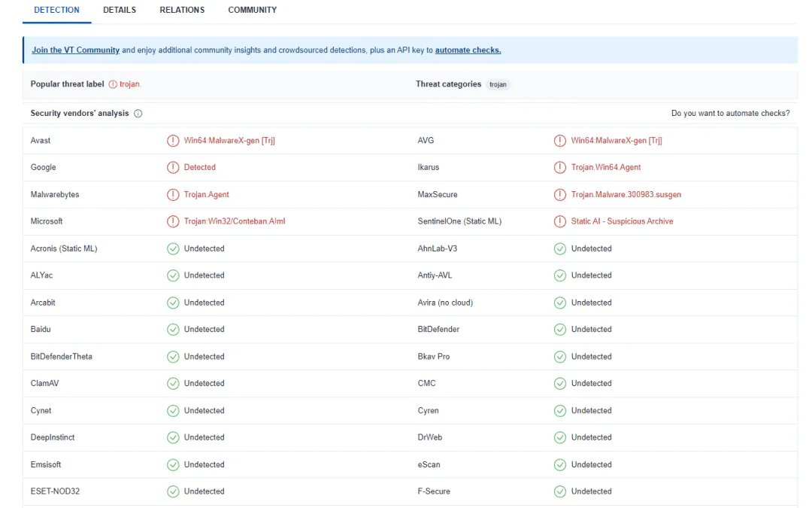Select the Trojan.Win64.Agent result text

[606, 167]
